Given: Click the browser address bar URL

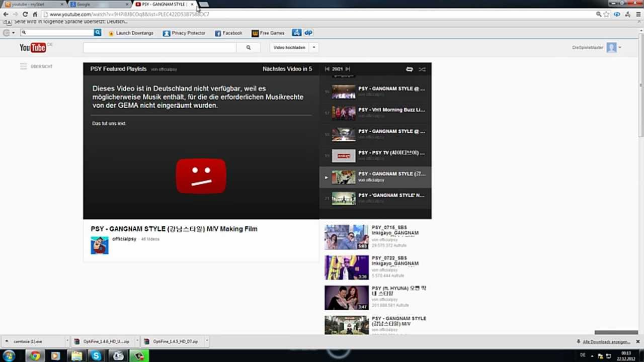Looking at the screenshot, I should pyautogui.click(x=130, y=14).
